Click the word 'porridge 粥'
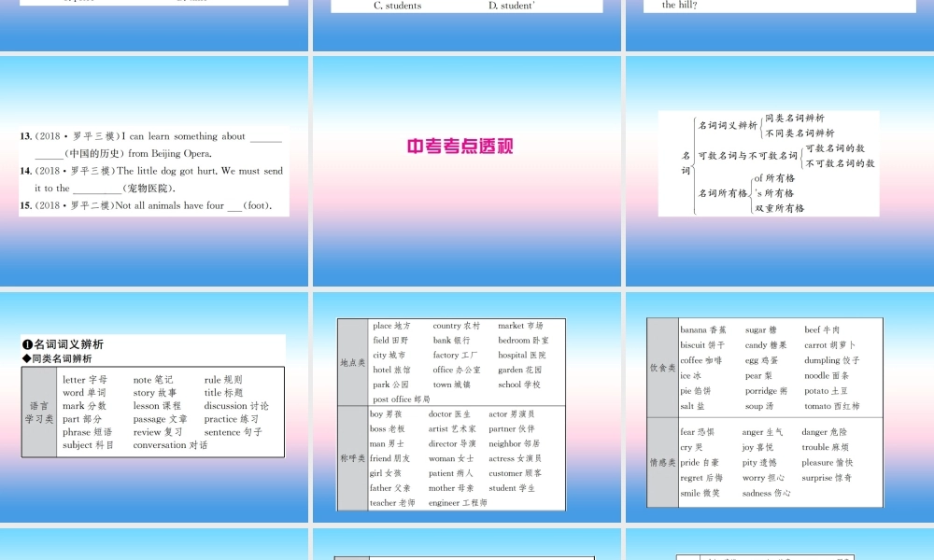This screenshot has height=560, width=934. point(766,391)
